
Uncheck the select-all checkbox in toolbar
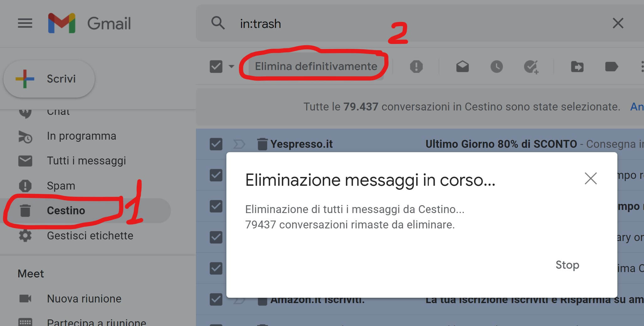coord(216,67)
